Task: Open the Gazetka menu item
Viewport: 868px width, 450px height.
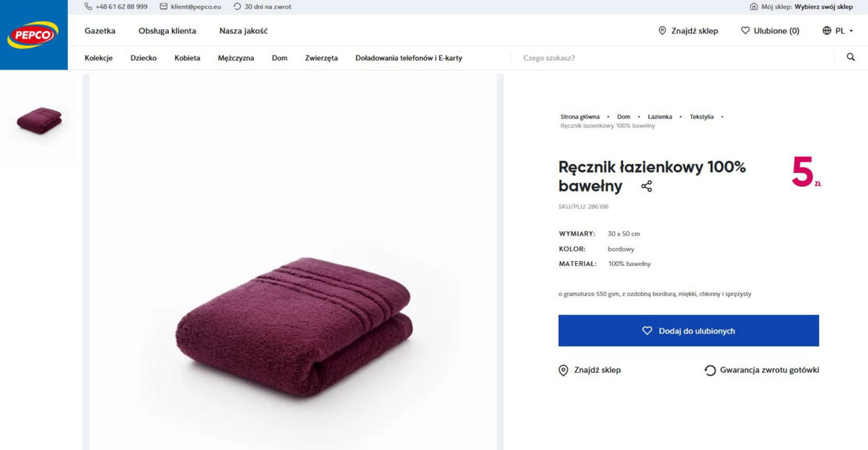Action: pos(100,31)
